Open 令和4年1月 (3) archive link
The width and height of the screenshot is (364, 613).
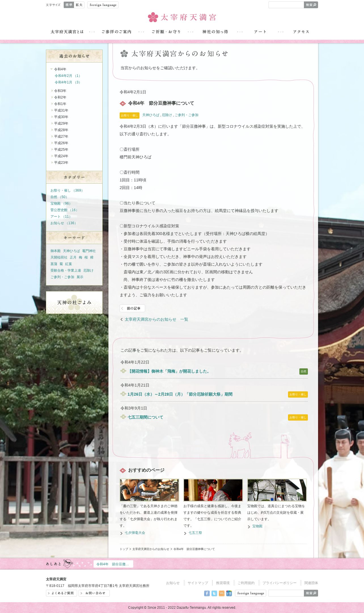pyautogui.click(x=68, y=82)
